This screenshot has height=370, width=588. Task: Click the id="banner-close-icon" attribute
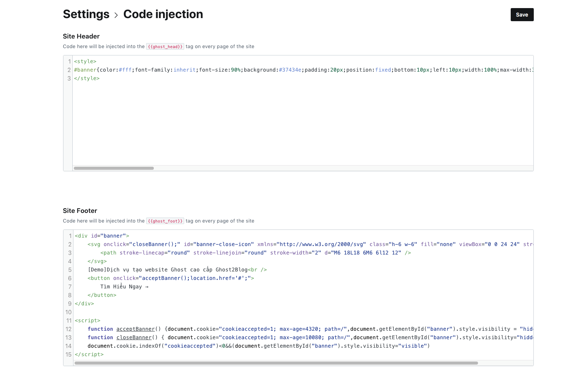[x=219, y=244]
